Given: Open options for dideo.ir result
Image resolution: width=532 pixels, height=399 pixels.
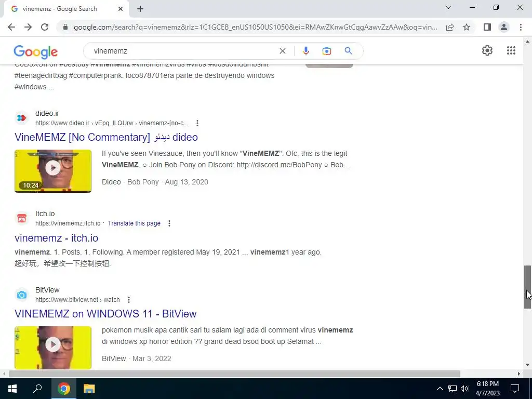Looking at the screenshot, I should (197, 123).
